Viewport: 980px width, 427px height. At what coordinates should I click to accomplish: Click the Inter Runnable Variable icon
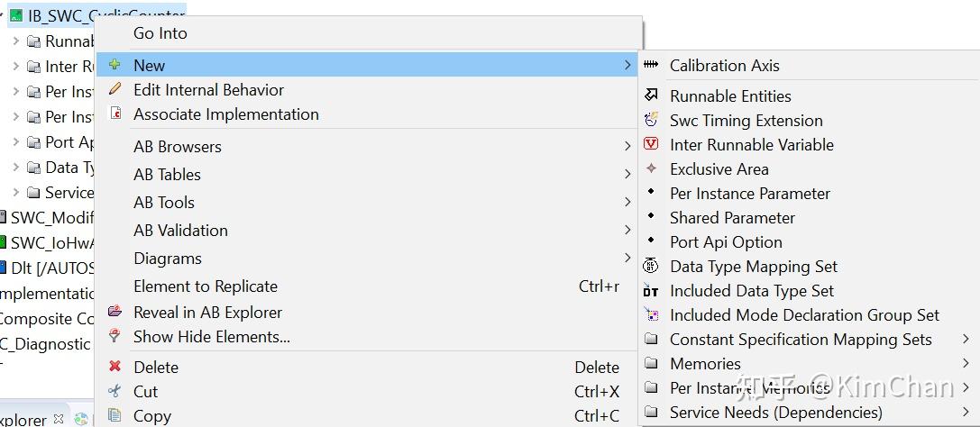(x=651, y=144)
